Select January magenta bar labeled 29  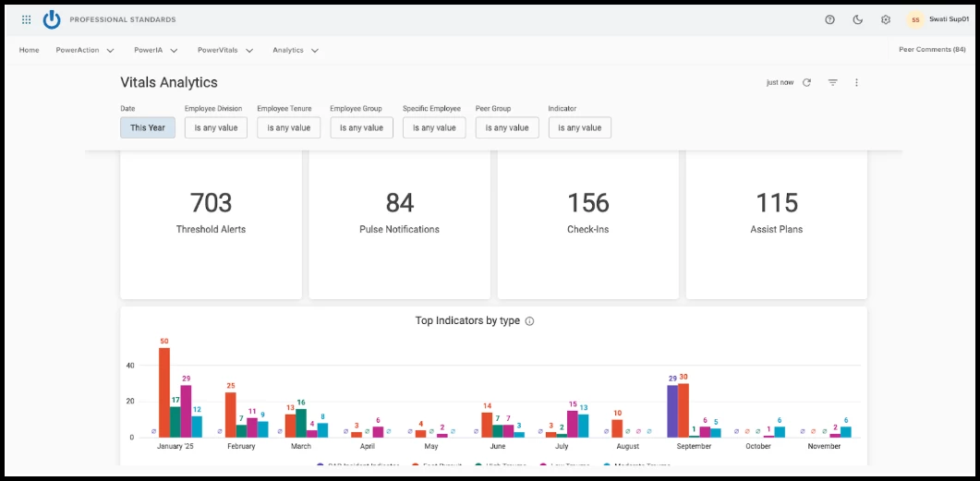coord(186,411)
